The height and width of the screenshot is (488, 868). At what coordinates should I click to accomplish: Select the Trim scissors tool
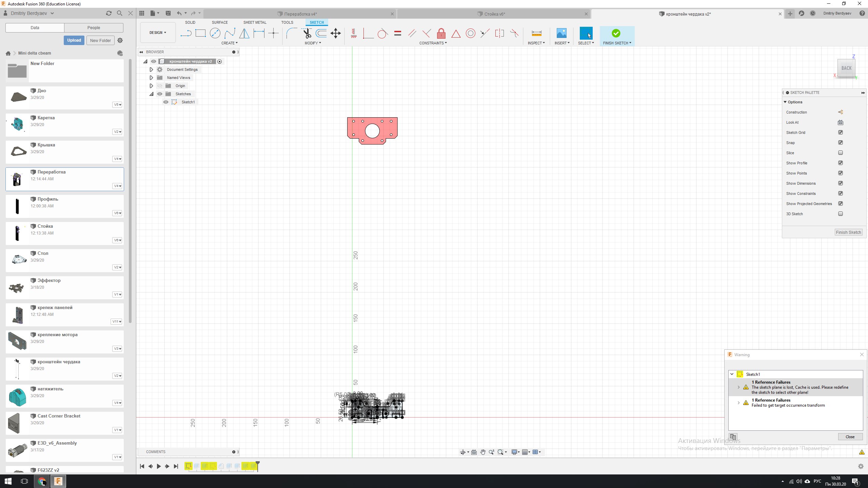click(x=307, y=33)
